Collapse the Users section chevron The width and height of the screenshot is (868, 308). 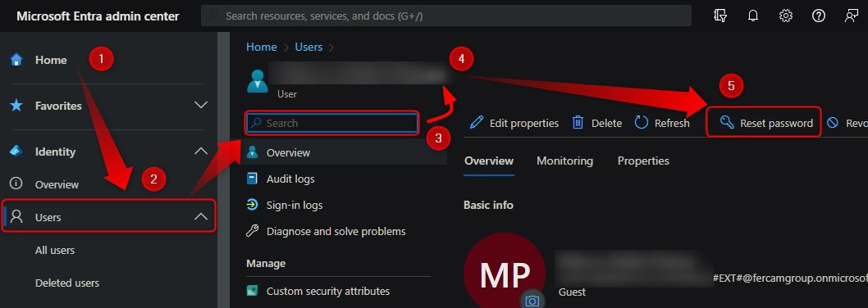[201, 217]
